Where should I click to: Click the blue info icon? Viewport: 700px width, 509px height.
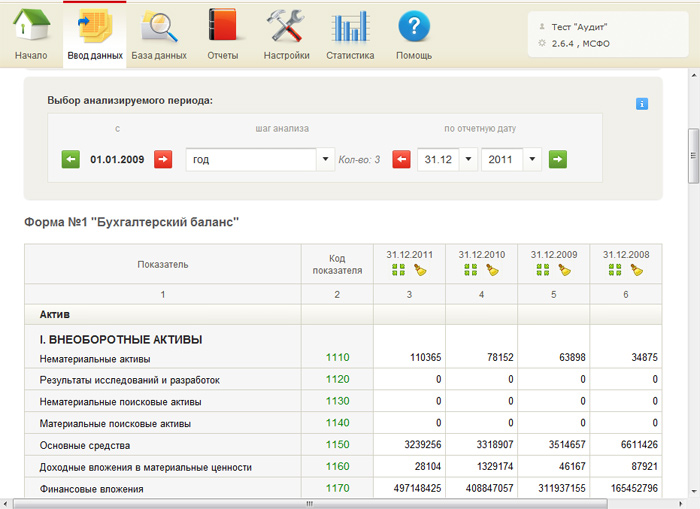642,104
